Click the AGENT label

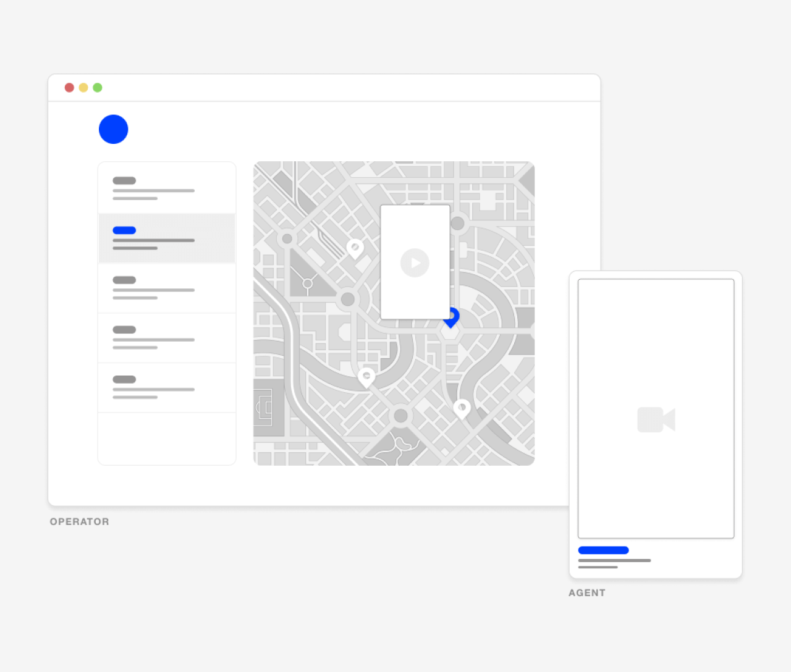point(587,593)
